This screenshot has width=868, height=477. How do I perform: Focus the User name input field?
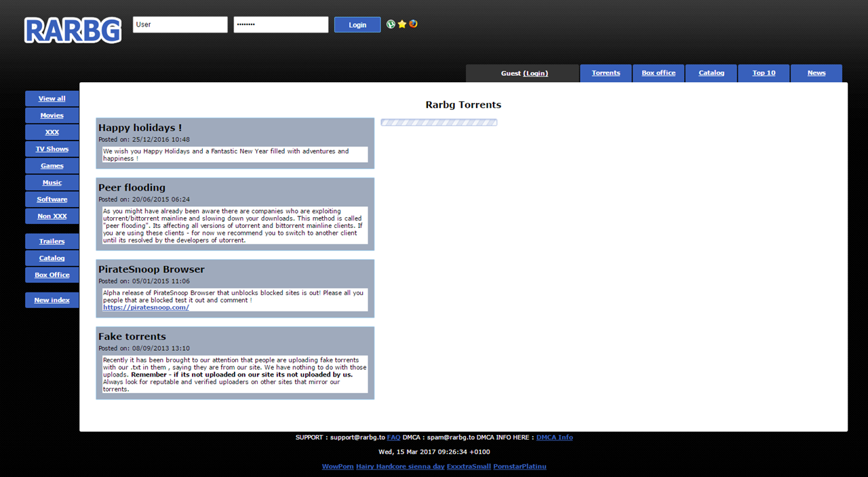[180, 24]
